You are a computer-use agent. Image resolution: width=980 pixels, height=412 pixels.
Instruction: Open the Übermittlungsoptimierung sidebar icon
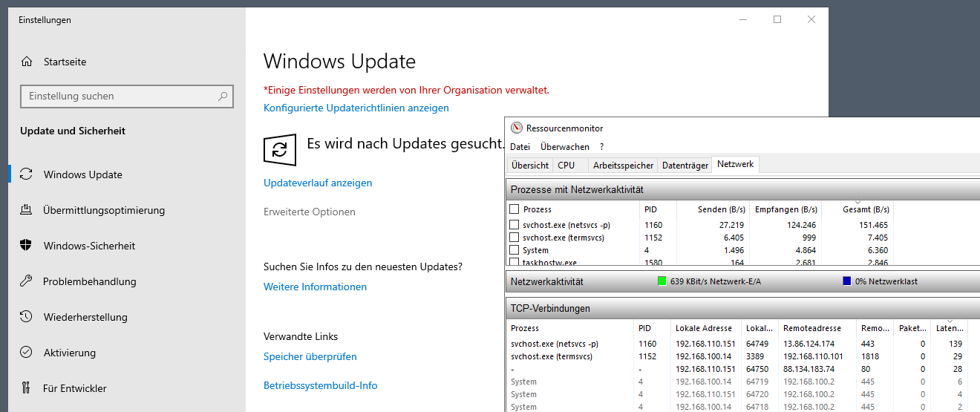(x=26, y=210)
